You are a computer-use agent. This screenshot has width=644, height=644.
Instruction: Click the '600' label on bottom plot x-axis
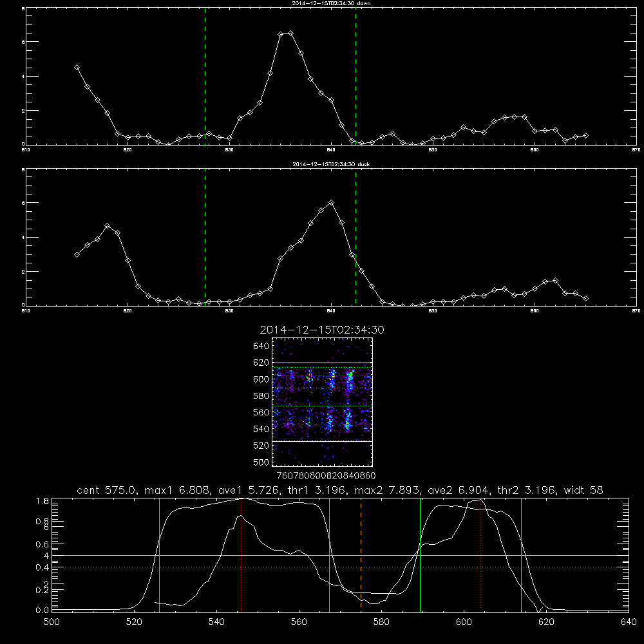(464, 622)
